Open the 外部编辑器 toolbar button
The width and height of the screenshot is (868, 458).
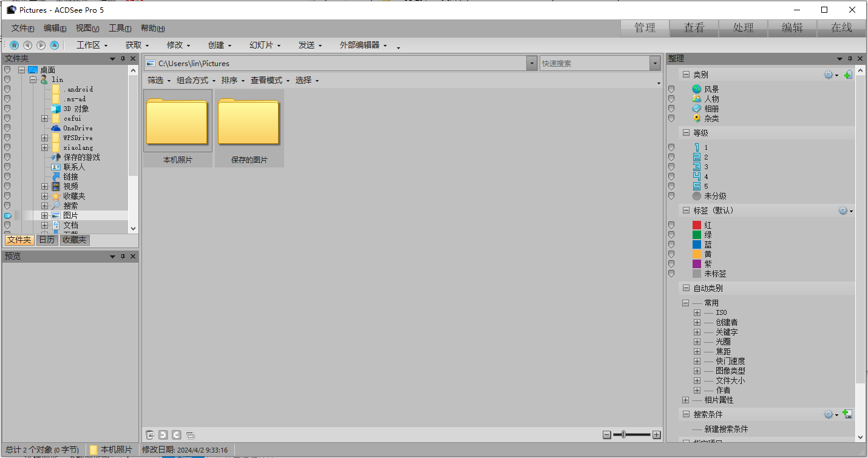(x=363, y=45)
